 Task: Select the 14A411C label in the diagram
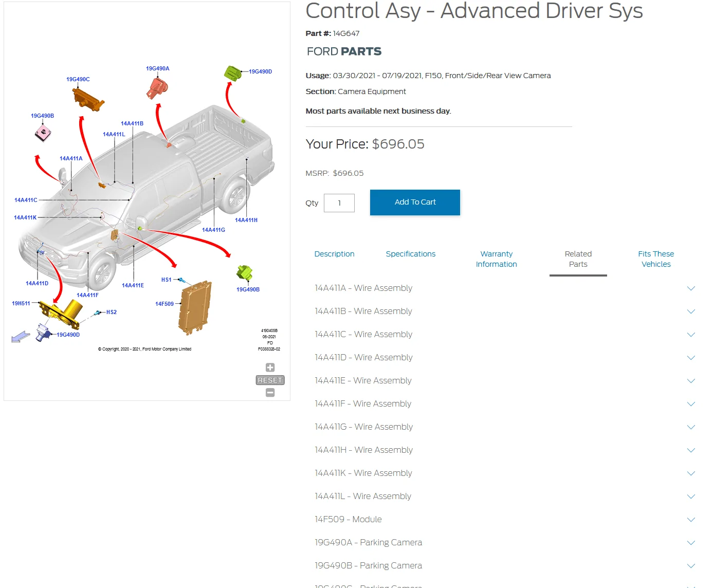tap(25, 200)
